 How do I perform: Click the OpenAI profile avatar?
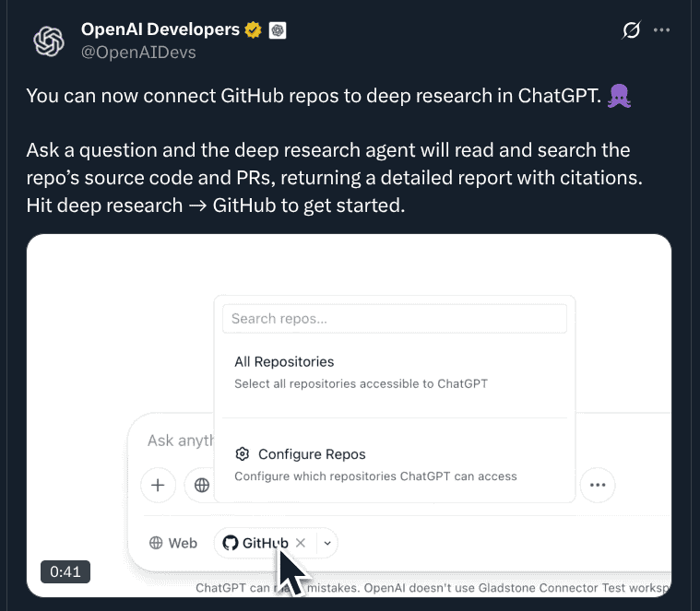pyautogui.click(x=48, y=41)
